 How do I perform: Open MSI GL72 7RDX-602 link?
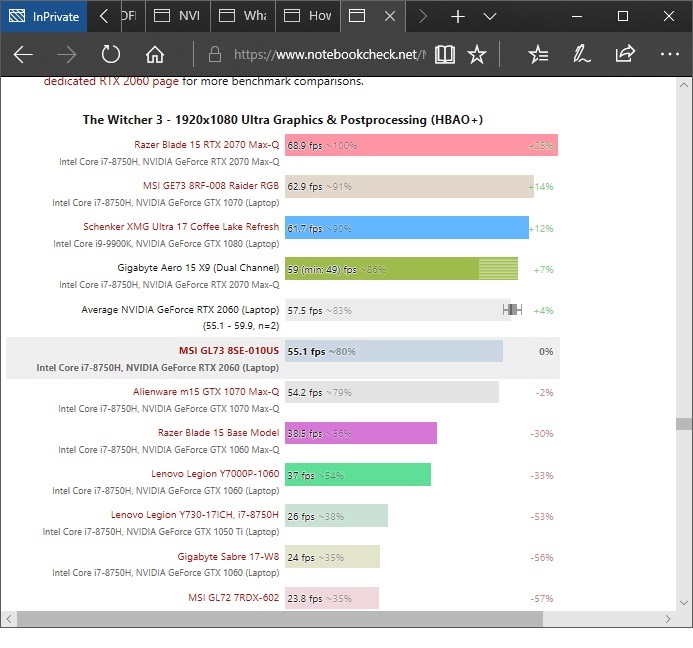point(234,598)
